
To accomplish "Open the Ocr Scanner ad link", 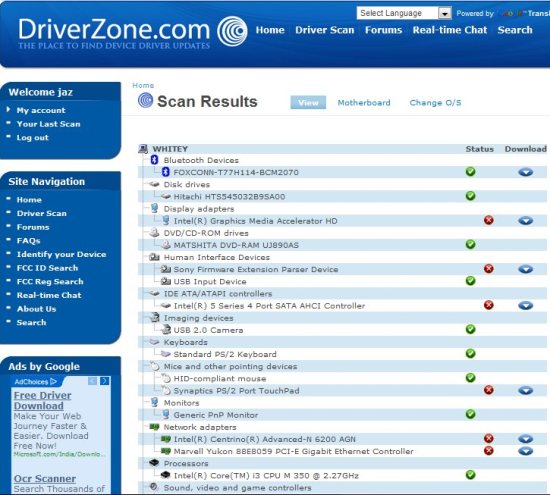I will (x=45, y=479).
